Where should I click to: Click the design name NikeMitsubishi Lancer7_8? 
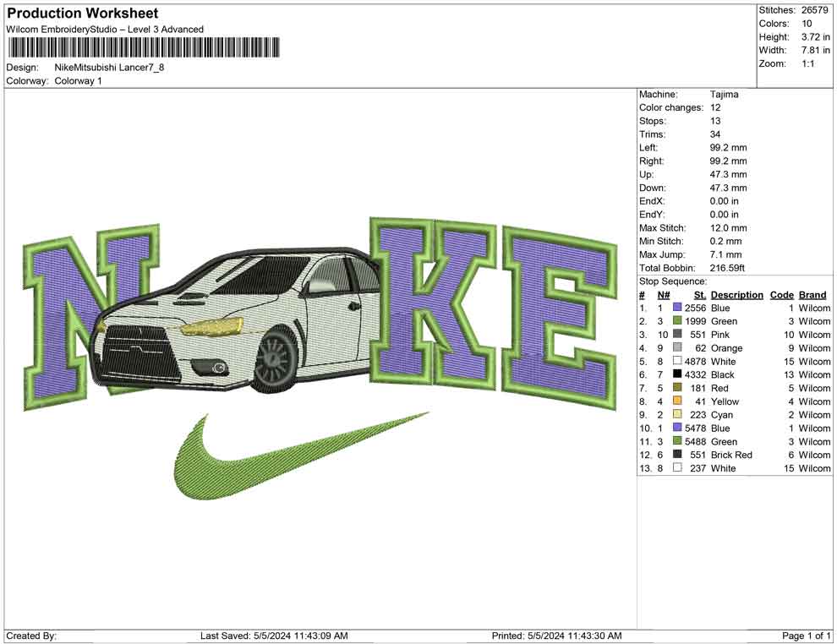click(110, 67)
